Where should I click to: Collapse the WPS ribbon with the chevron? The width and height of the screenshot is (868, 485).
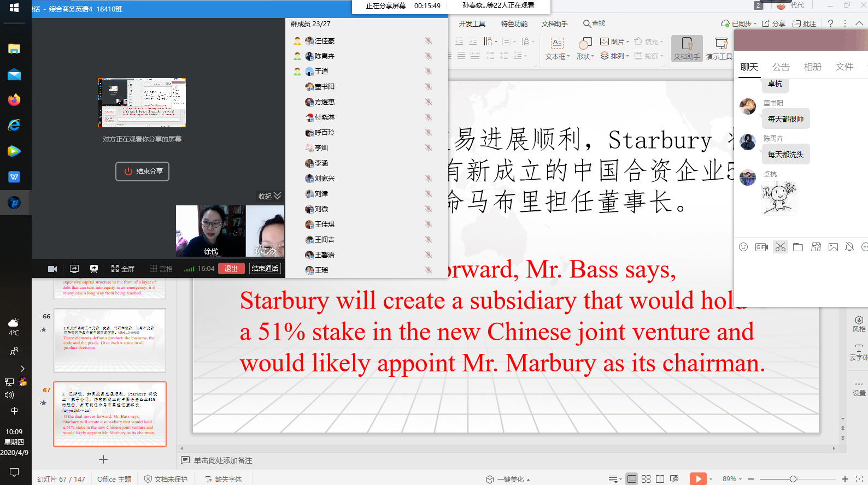pos(859,23)
